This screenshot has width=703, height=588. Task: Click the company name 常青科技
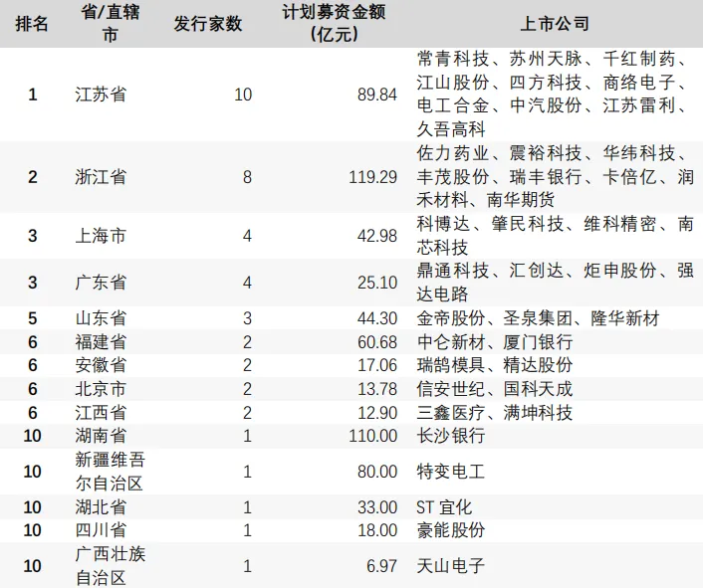click(452, 59)
